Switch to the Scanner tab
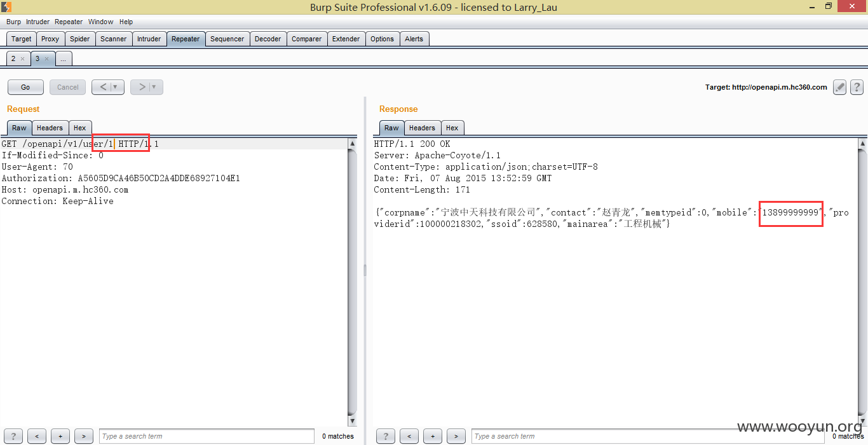The height and width of the screenshot is (445, 868). click(x=114, y=39)
